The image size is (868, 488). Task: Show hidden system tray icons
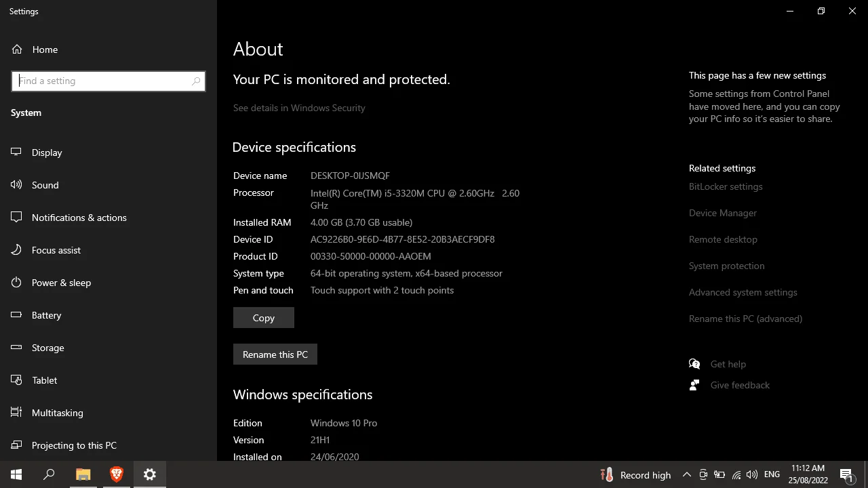[x=687, y=475]
